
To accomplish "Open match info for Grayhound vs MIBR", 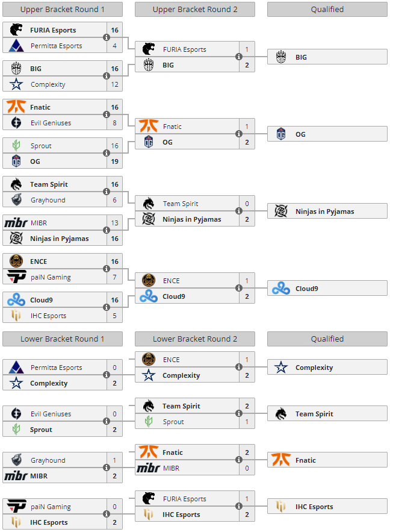I will coord(107,468).
